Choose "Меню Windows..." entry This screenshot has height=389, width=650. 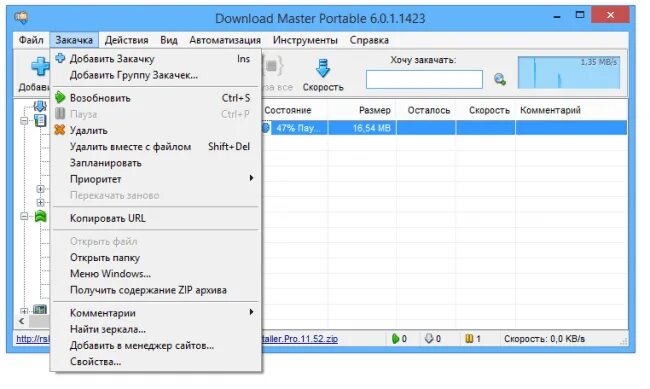[156, 274]
